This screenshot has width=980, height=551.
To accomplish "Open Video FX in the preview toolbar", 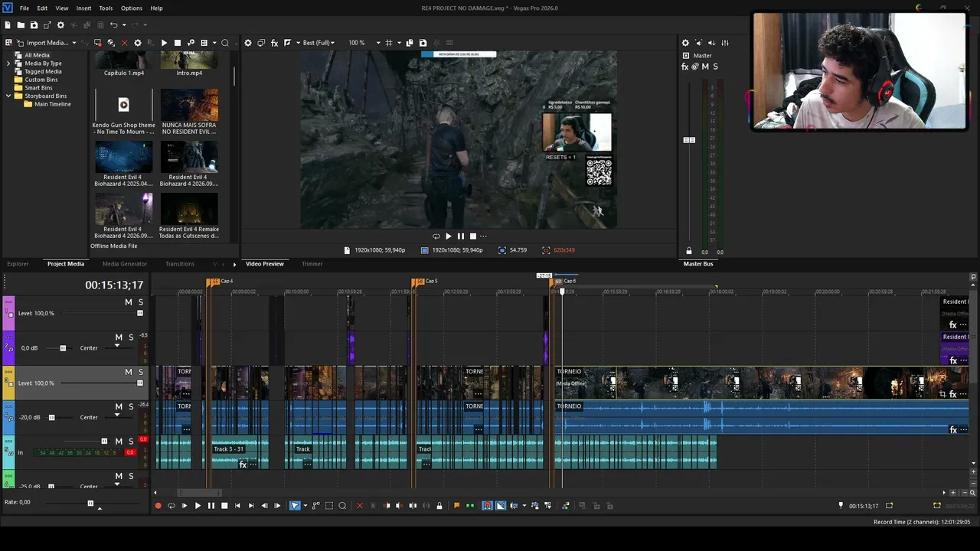I will click(274, 43).
